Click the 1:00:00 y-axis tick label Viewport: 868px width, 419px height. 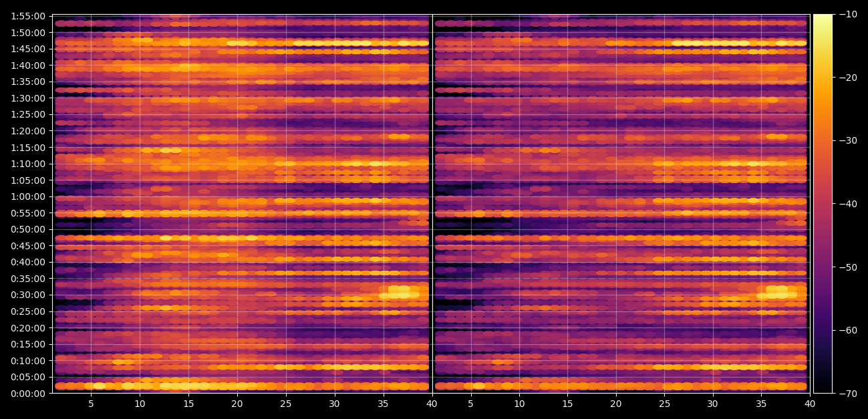click(x=29, y=196)
